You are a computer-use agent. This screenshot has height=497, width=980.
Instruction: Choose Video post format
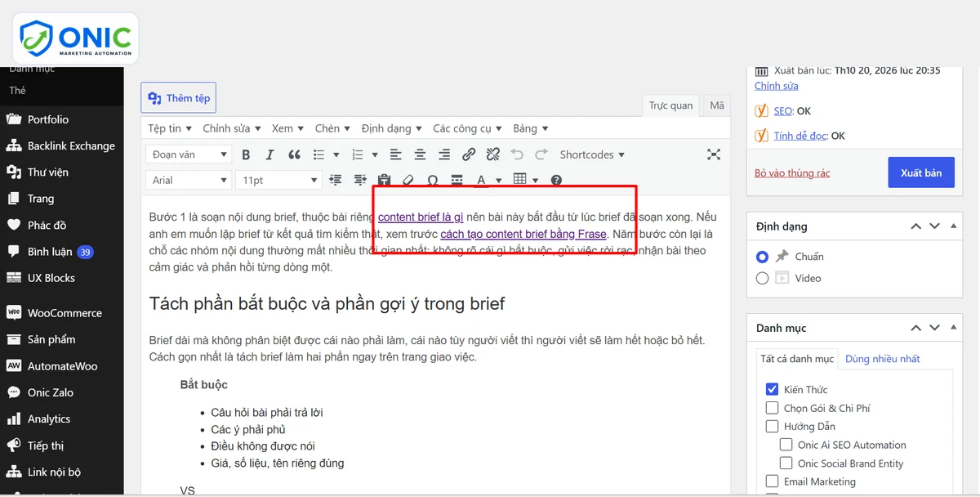[x=762, y=278]
